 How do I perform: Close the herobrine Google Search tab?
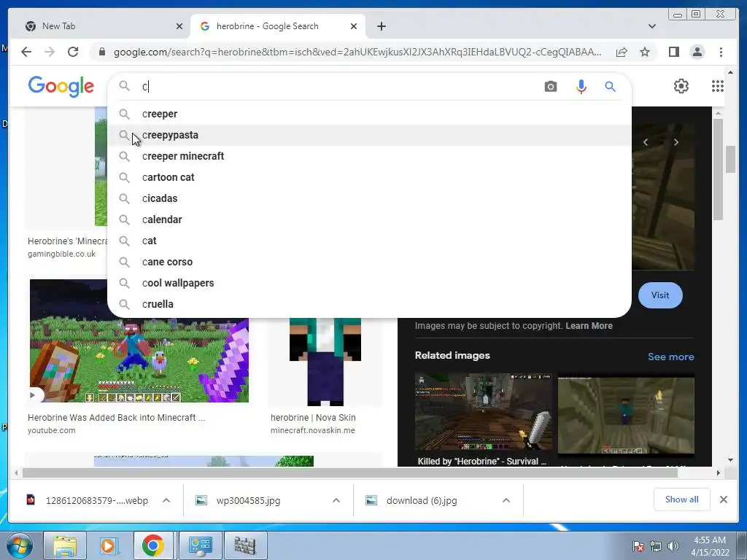(x=354, y=26)
